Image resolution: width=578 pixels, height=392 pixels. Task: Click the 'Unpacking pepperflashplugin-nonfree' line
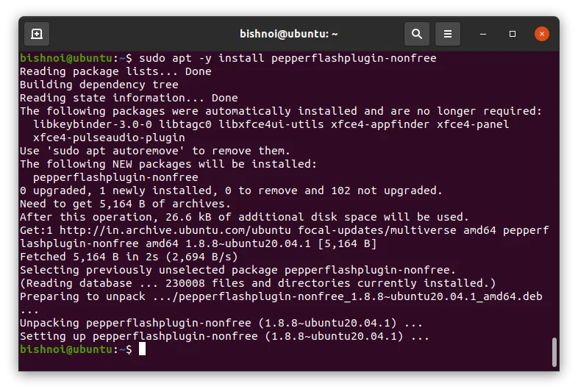click(221, 324)
